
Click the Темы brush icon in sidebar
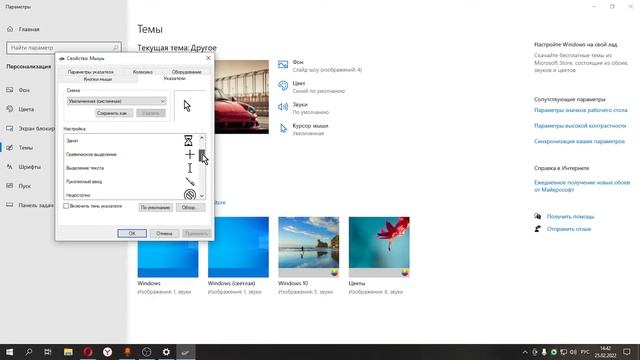click(x=10, y=147)
